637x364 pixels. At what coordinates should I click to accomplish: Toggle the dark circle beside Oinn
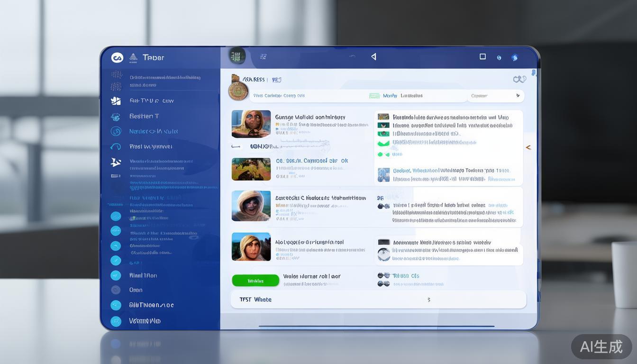[116, 290]
